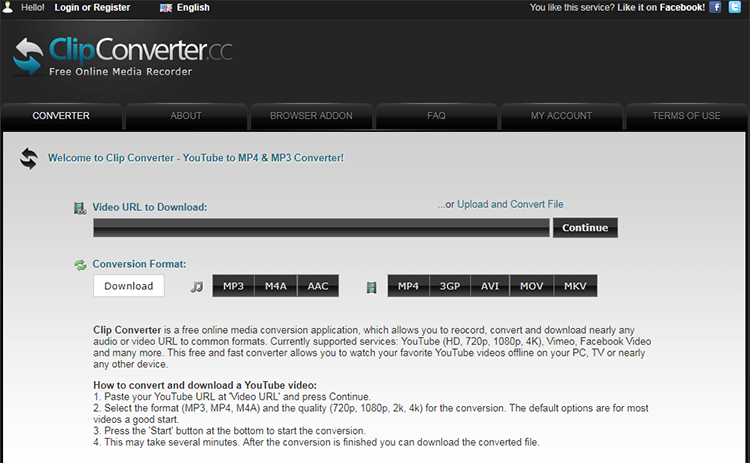Switch to the About tab

(186, 116)
